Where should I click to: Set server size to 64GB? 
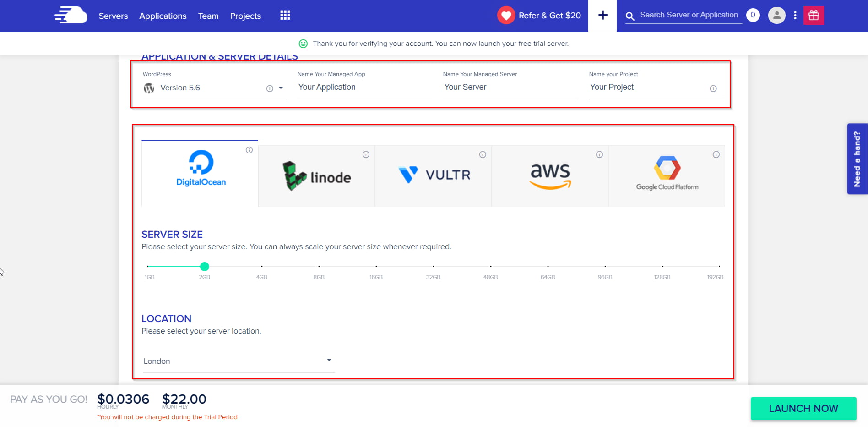(548, 277)
